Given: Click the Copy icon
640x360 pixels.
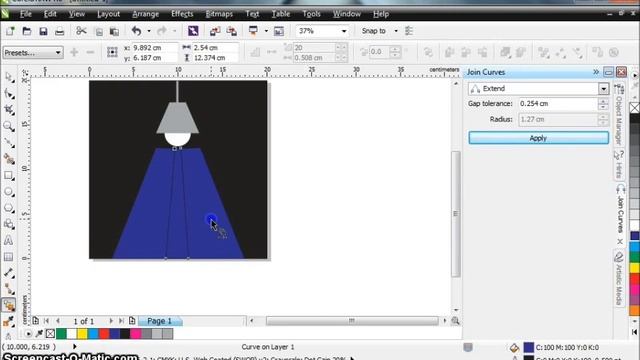Looking at the screenshot, I should click(99, 31).
